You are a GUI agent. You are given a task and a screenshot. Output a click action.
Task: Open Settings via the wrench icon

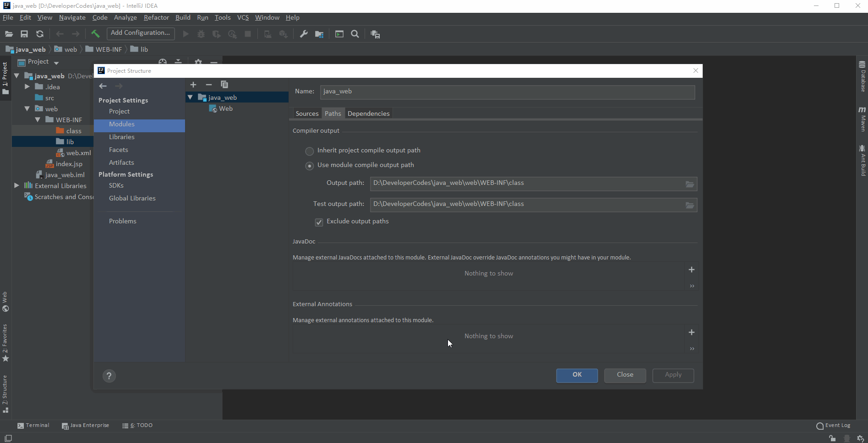pos(303,33)
